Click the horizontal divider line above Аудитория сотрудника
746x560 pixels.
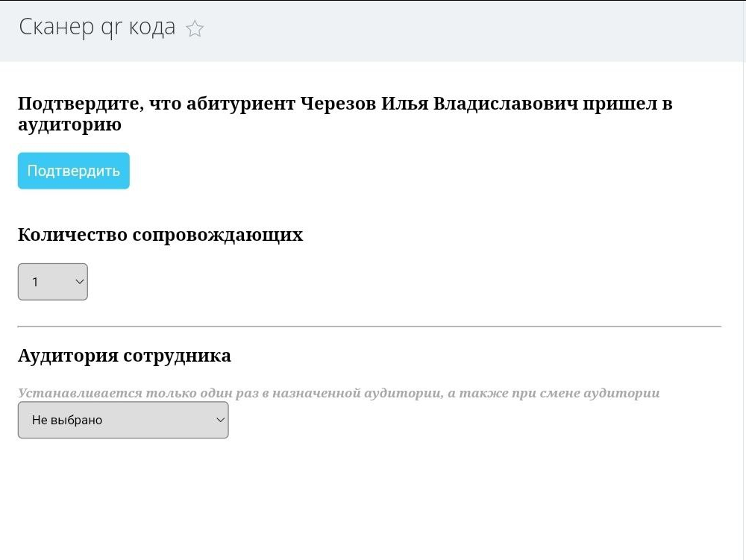coord(370,327)
